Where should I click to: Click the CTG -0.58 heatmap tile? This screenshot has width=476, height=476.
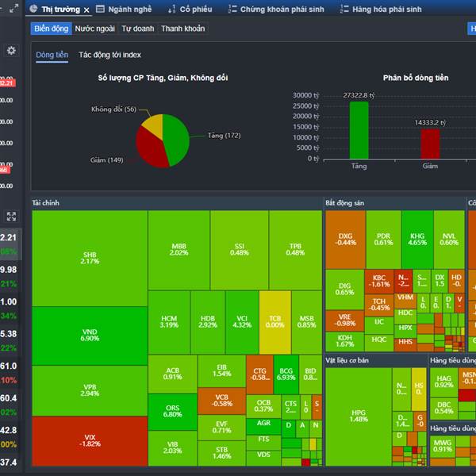point(260,374)
